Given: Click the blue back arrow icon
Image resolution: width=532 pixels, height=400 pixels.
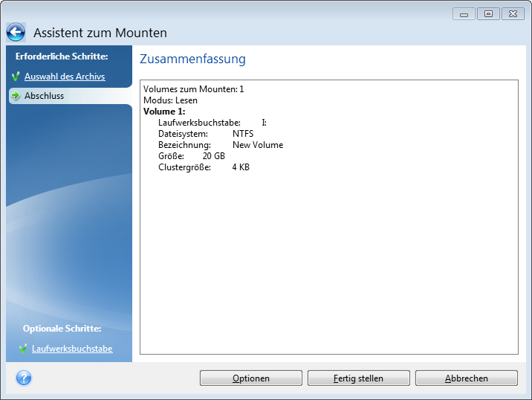Looking at the screenshot, I should (x=16, y=33).
